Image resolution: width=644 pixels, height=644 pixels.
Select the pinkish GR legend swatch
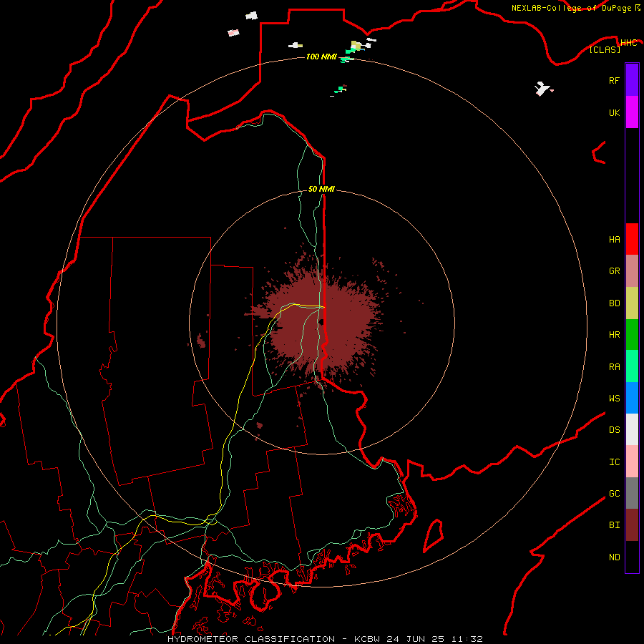coord(632,271)
